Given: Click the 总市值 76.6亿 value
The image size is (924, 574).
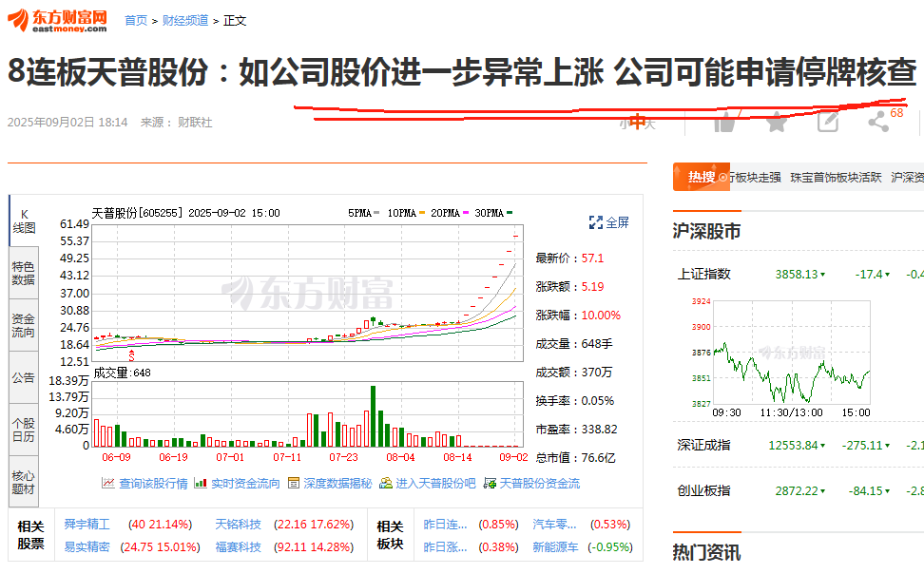Looking at the screenshot, I should [598, 458].
